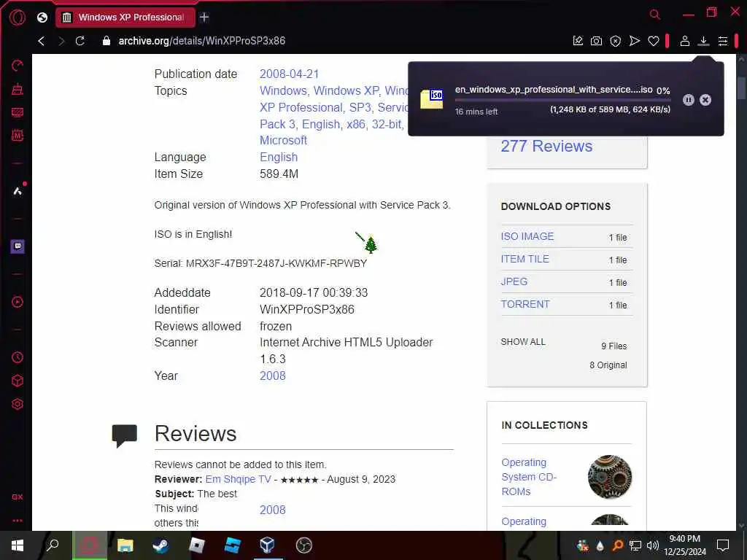Open the Opera GX main menu logo

[x=18, y=17]
